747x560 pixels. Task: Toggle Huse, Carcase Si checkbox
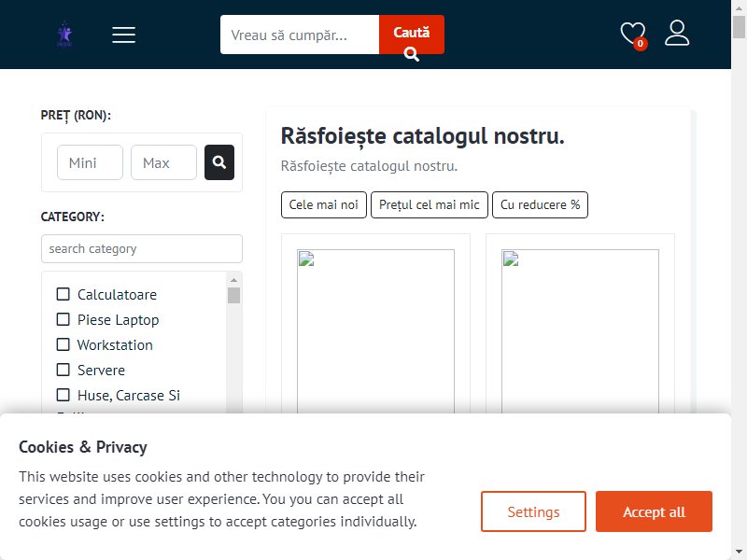(63, 395)
